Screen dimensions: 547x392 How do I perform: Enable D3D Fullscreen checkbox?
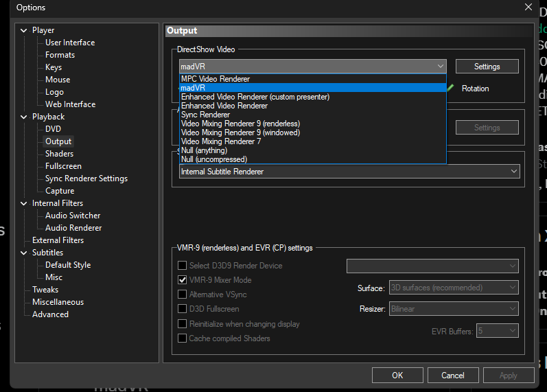pos(182,309)
